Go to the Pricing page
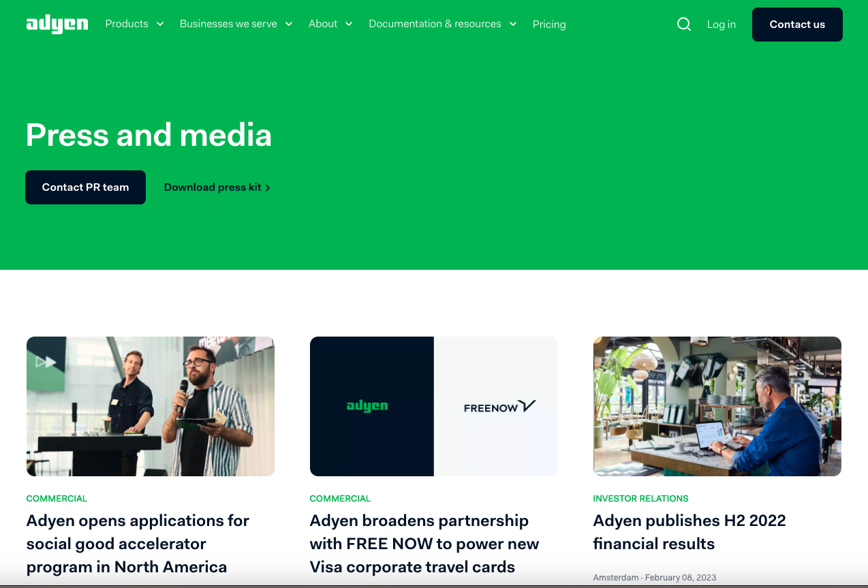868x588 pixels. click(549, 25)
